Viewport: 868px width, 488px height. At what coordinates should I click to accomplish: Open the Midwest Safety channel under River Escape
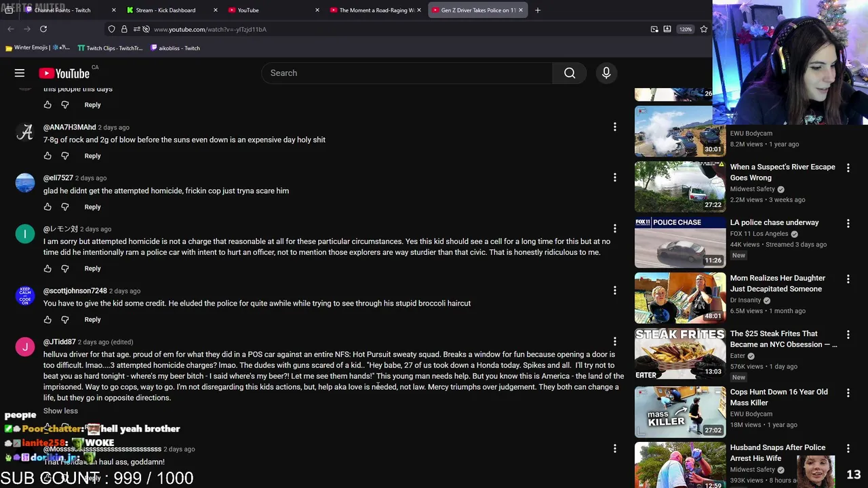[753, 189]
